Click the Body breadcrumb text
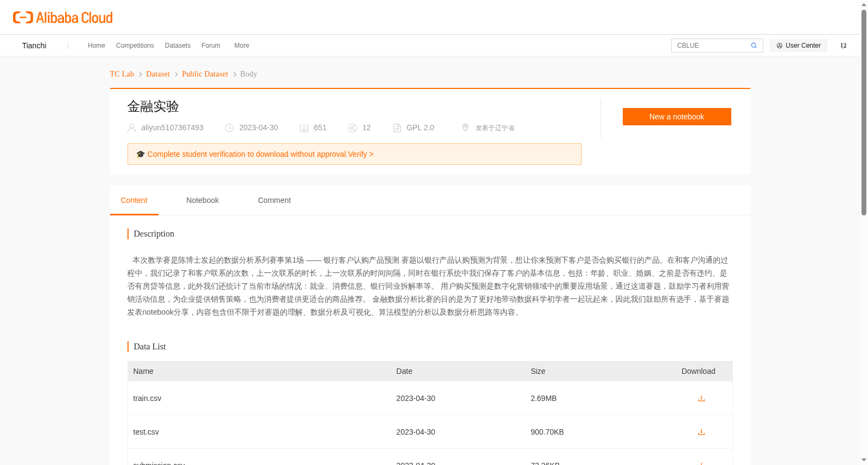The image size is (868, 465). [x=248, y=74]
